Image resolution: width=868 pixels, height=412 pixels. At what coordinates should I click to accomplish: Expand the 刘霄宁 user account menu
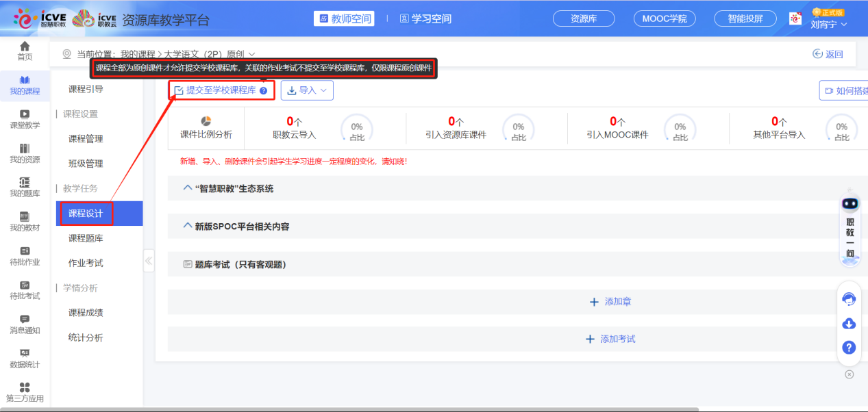coord(828,25)
